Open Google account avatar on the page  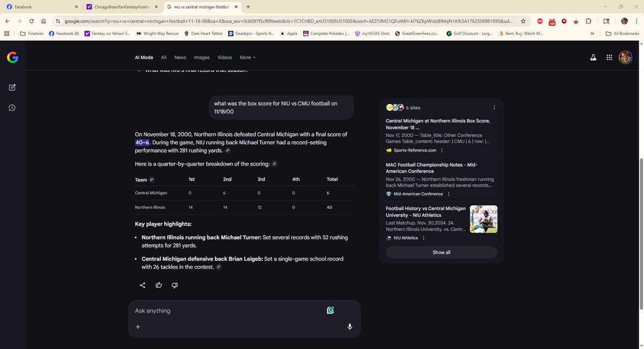coord(625,57)
